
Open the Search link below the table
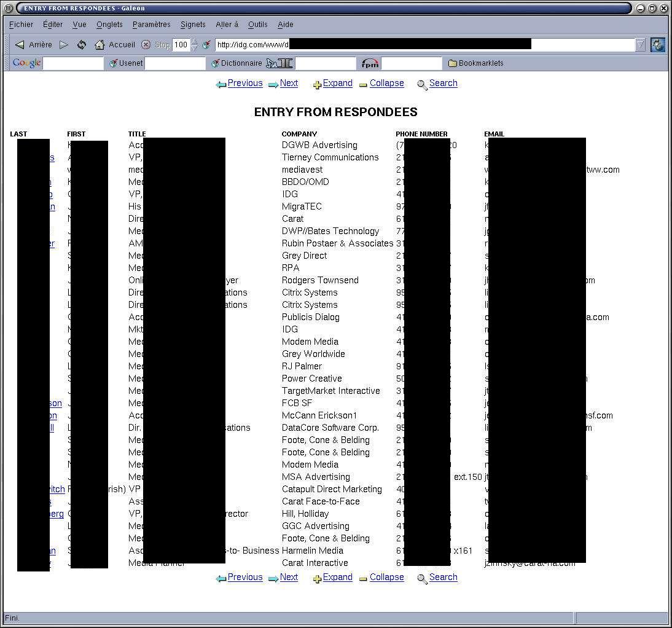pos(443,577)
